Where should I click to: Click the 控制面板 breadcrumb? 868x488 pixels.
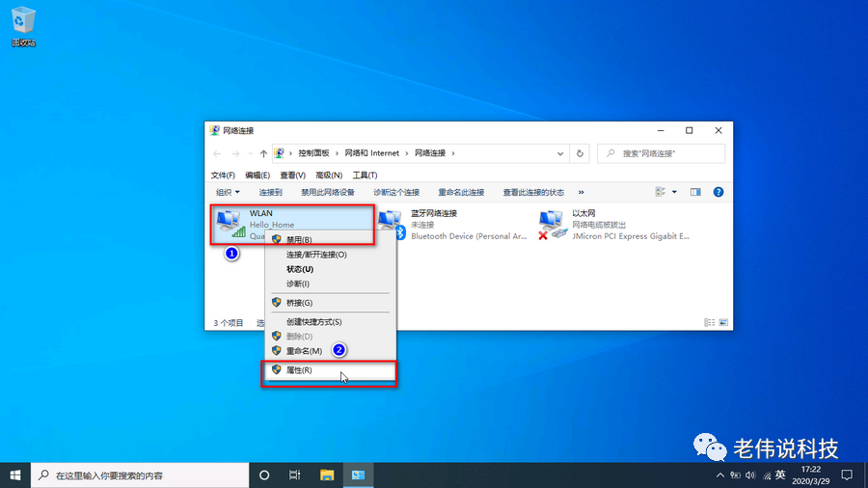(x=313, y=153)
